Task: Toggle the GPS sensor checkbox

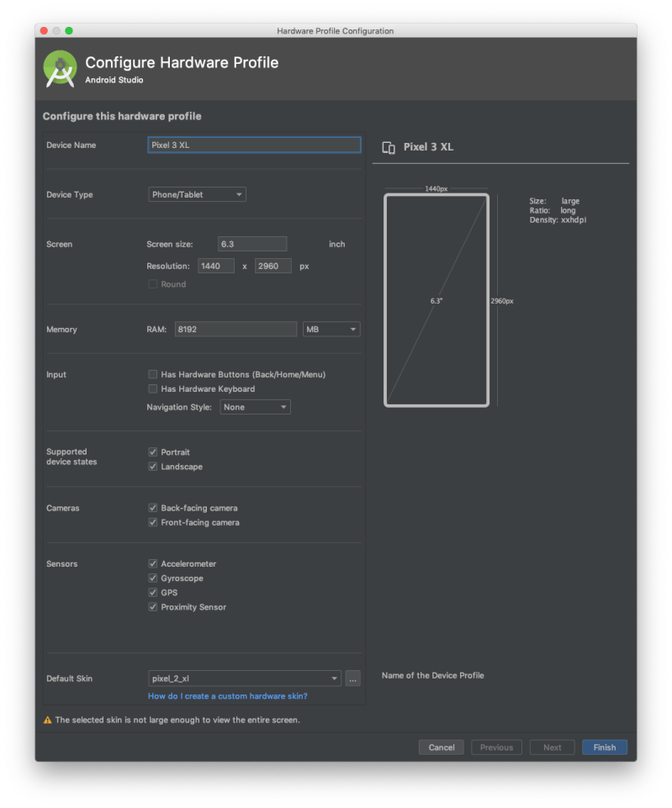Action: click(x=152, y=592)
